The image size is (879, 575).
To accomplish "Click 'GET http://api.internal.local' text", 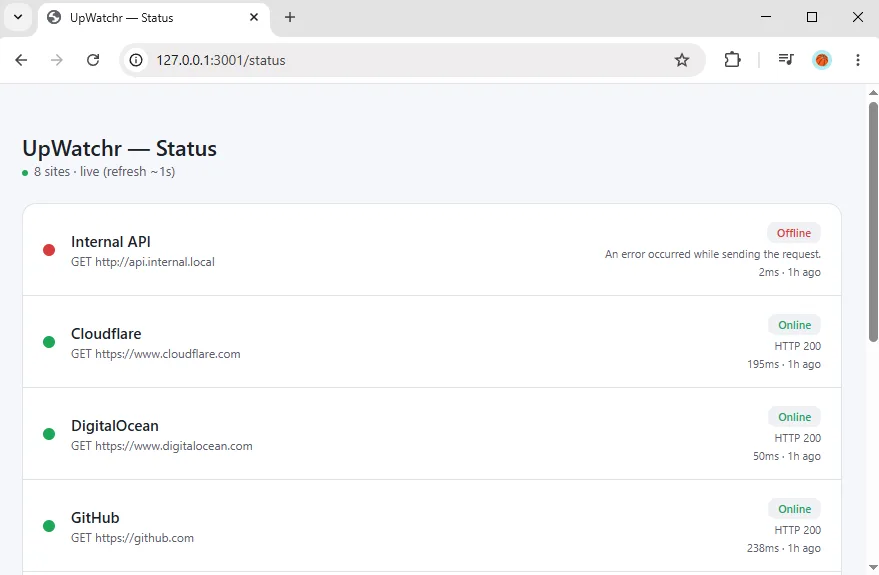I will coord(142,262).
